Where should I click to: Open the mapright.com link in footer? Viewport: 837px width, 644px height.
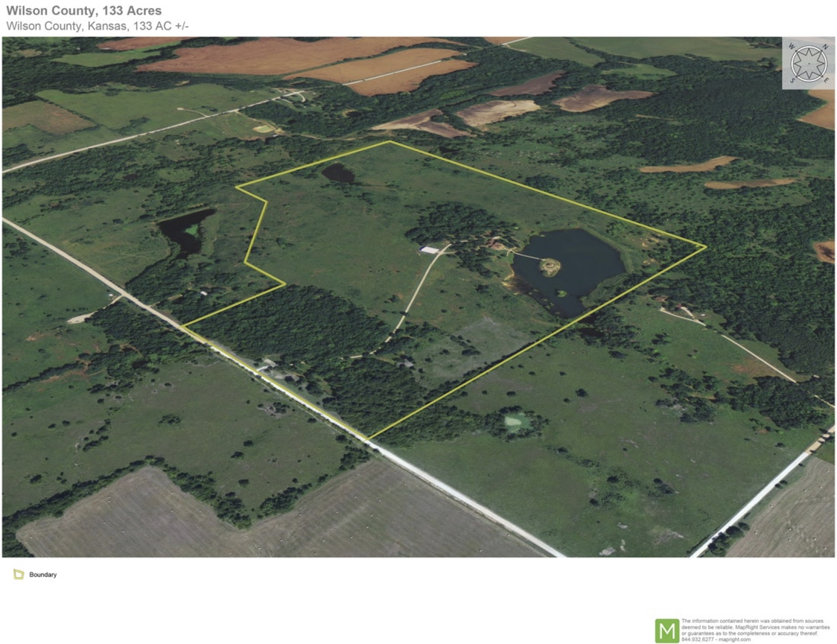point(734,639)
